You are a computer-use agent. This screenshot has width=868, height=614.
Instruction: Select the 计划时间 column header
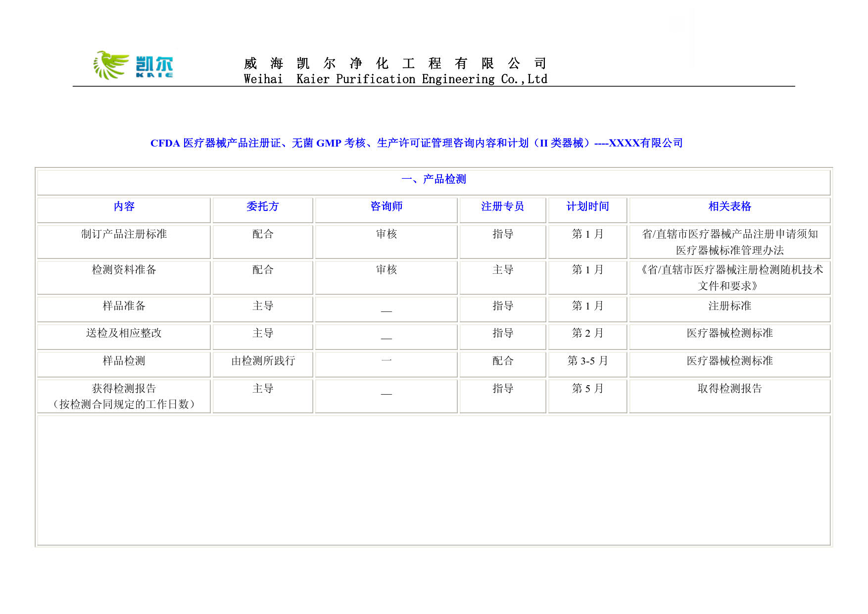click(587, 206)
